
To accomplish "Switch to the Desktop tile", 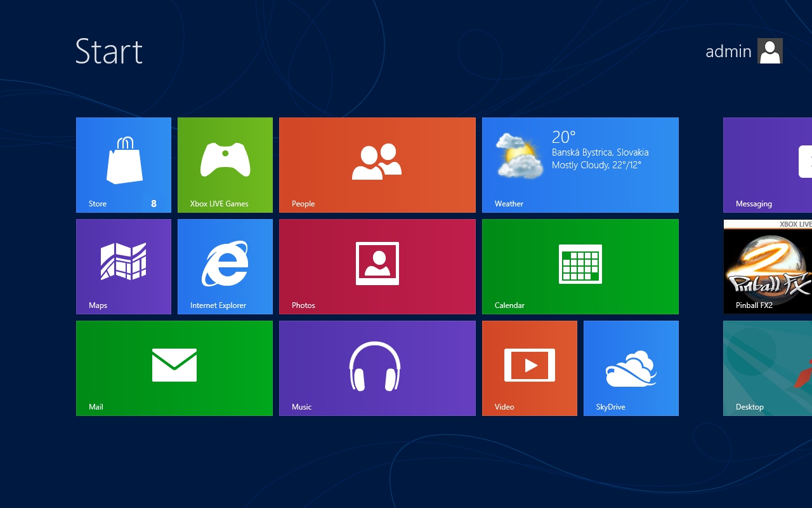I will click(x=768, y=368).
